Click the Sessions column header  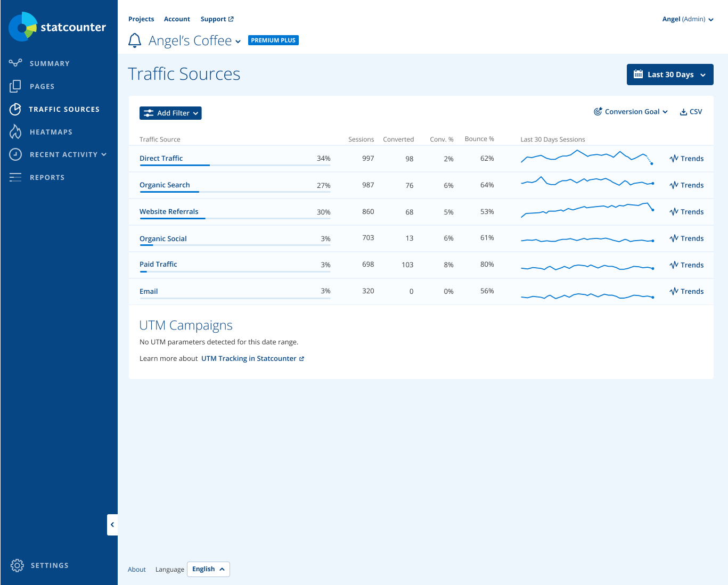click(x=361, y=139)
